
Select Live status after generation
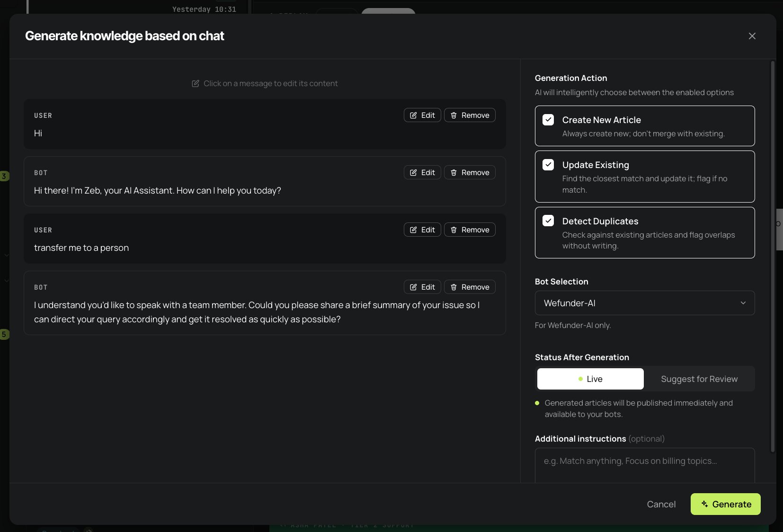[590, 379]
